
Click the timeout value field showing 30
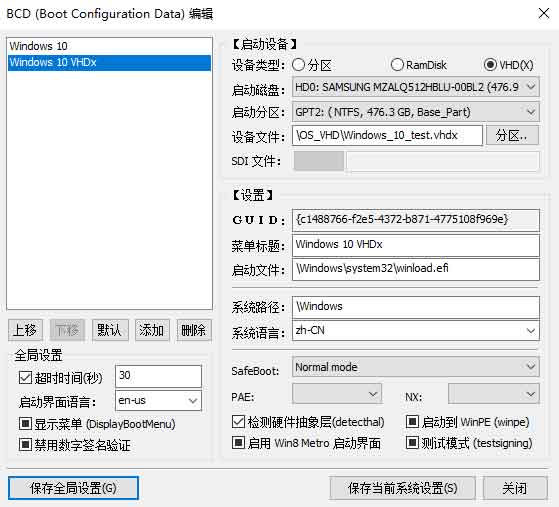point(158,376)
